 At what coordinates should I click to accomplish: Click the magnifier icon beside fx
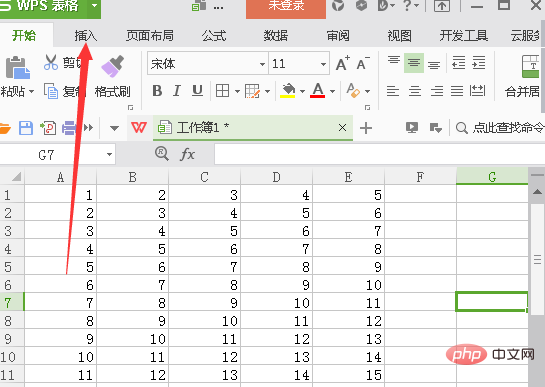[162, 154]
